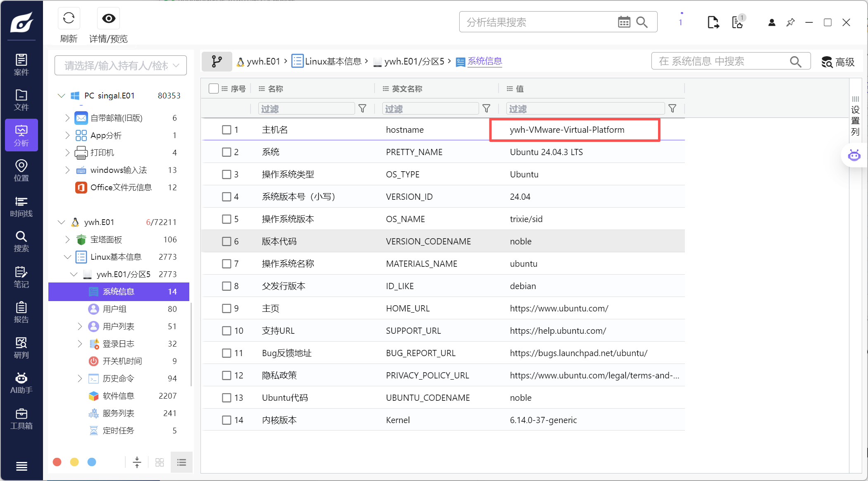The height and width of the screenshot is (481, 868).
Task: Click the calendar icon in the search bar
Action: tap(624, 22)
